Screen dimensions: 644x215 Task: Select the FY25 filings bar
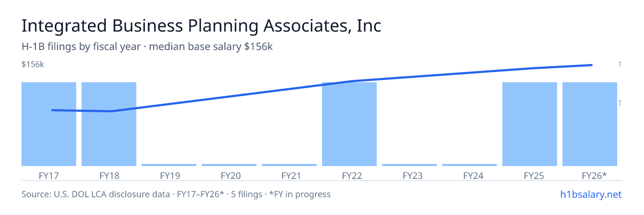tap(530, 124)
